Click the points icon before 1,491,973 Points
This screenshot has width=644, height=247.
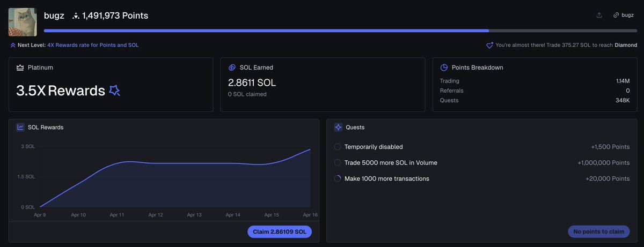tap(76, 16)
